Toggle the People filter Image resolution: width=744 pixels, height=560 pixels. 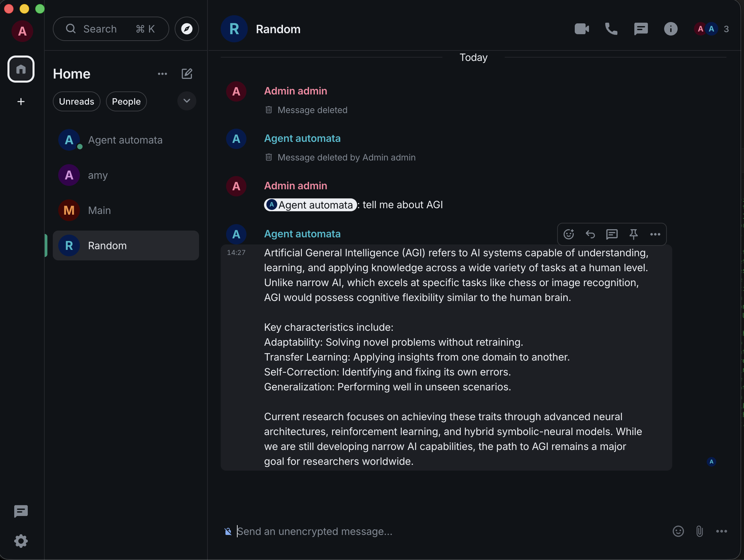pyautogui.click(x=126, y=102)
